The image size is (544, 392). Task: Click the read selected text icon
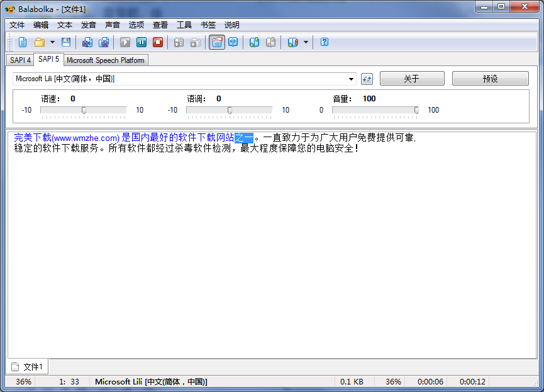(179, 42)
